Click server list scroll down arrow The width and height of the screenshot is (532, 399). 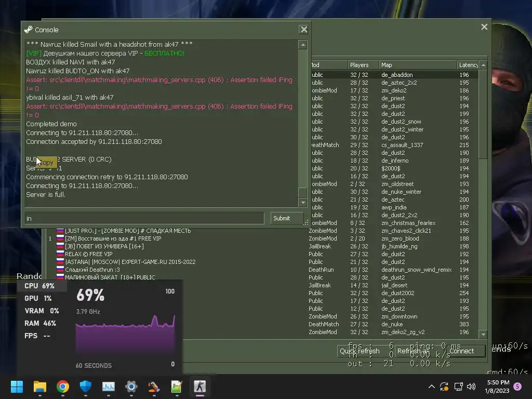click(x=484, y=334)
